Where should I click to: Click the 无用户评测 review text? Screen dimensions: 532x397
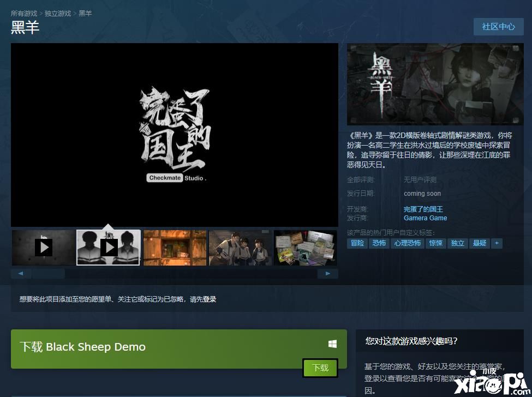point(420,179)
